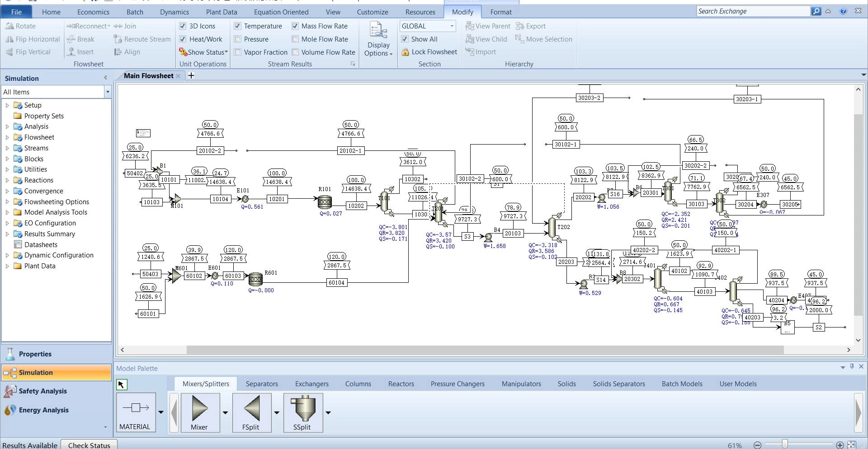868x449 pixels.
Task: Enable the Pressure checkbox
Action: point(237,39)
